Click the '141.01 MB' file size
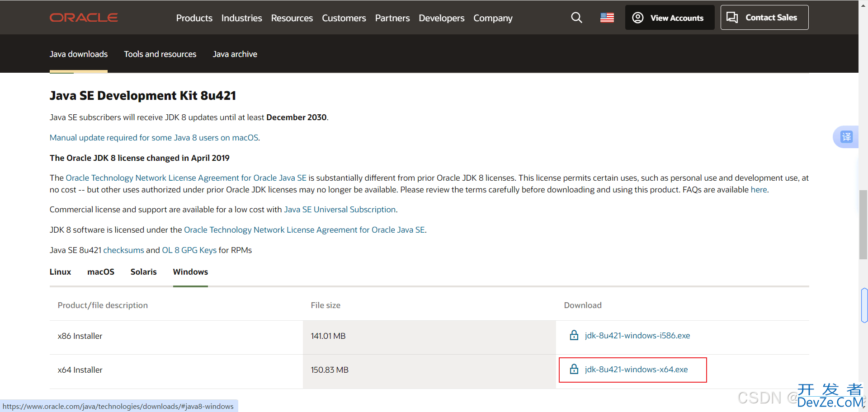Image resolution: width=868 pixels, height=412 pixels. point(328,336)
